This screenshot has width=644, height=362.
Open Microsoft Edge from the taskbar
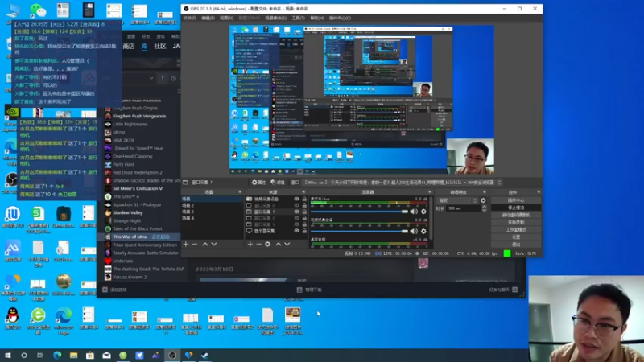pyautogui.click(x=57, y=355)
